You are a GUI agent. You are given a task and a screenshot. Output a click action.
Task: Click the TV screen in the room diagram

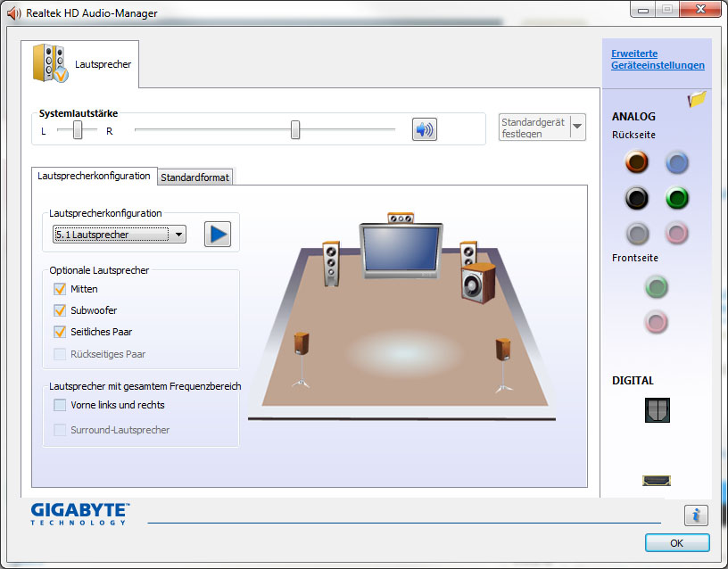pyautogui.click(x=401, y=250)
